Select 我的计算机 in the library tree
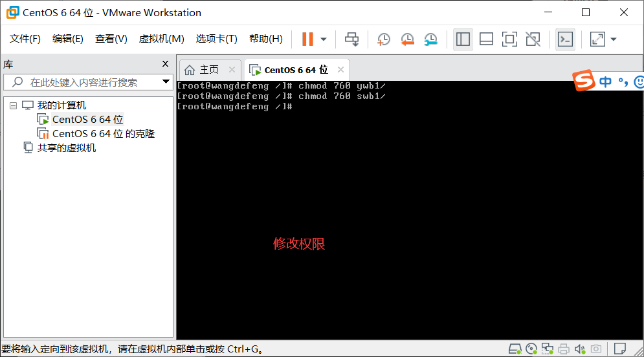Image resolution: width=644 pixels, height=357 pixels. pos(61,105)
